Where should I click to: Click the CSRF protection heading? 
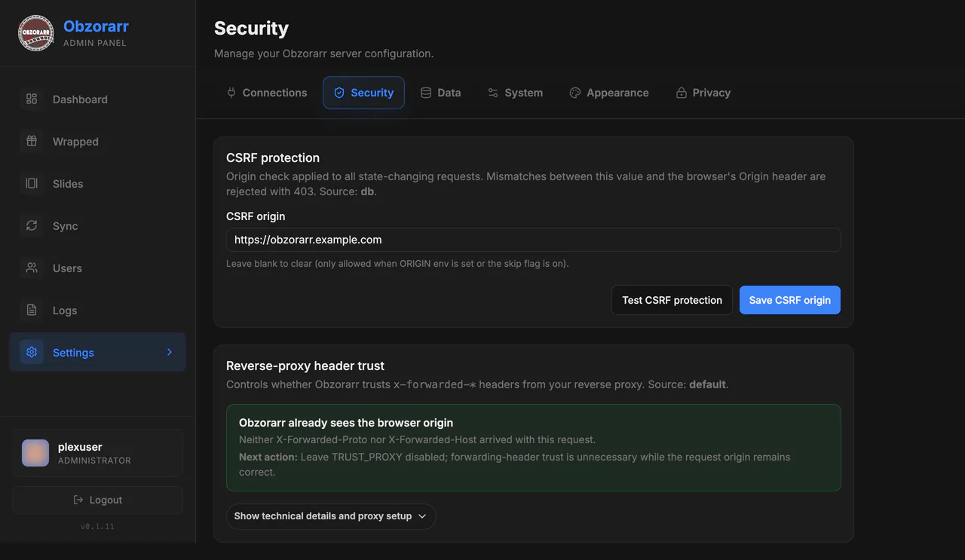[x=273, y=158]
